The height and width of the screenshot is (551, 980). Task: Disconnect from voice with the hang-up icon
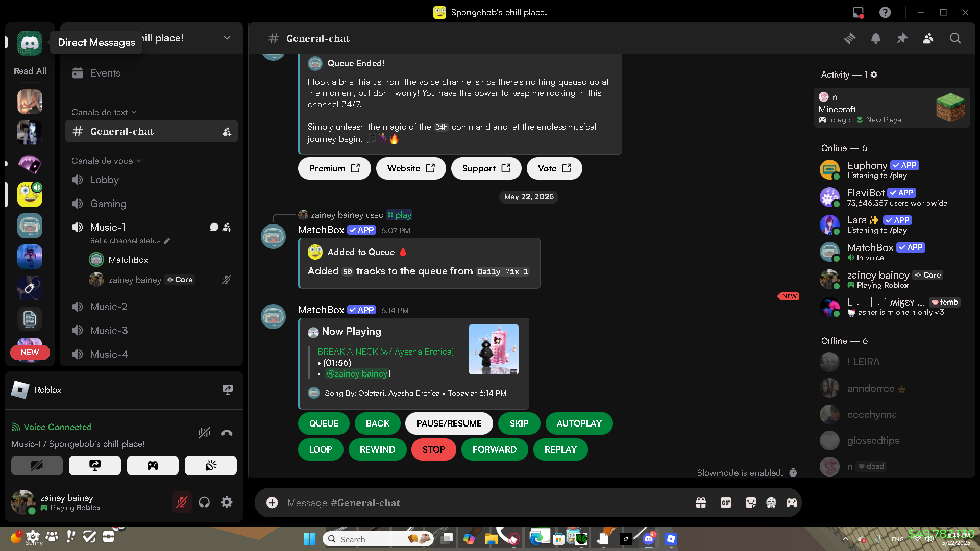coord(227,433)
